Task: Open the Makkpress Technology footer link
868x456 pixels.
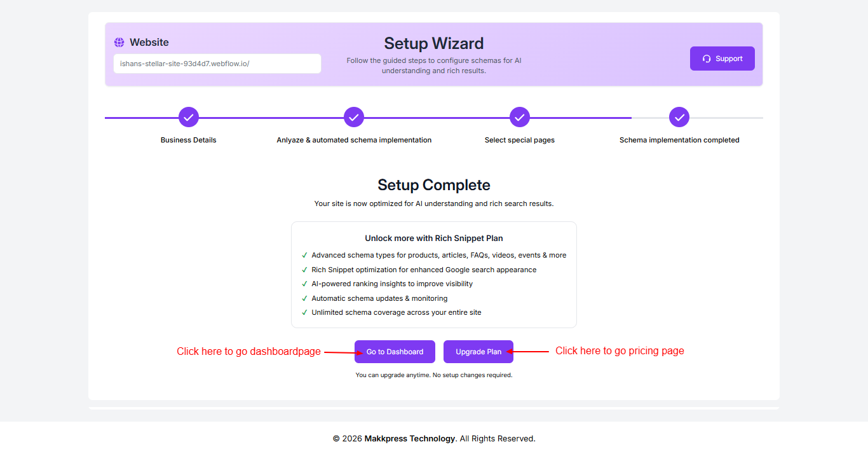Action: point(410,438)
